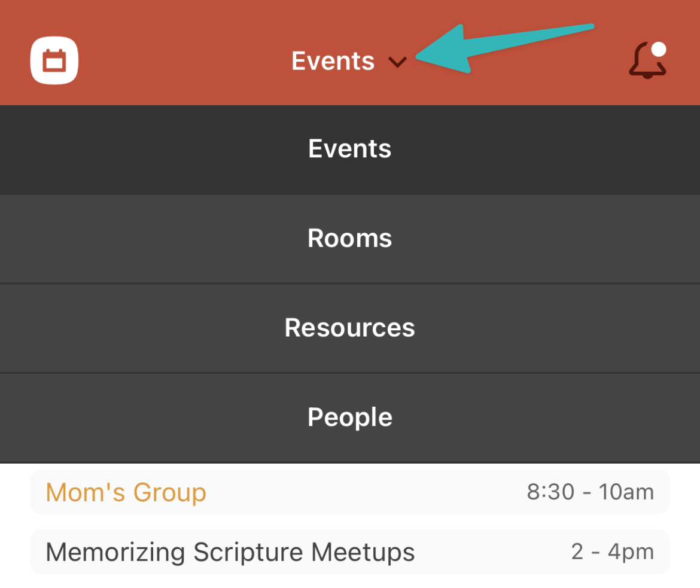Collapse the Events dropdown chevron
The image size is (700, 588).
pyautogui.click(x=397, y=62)
